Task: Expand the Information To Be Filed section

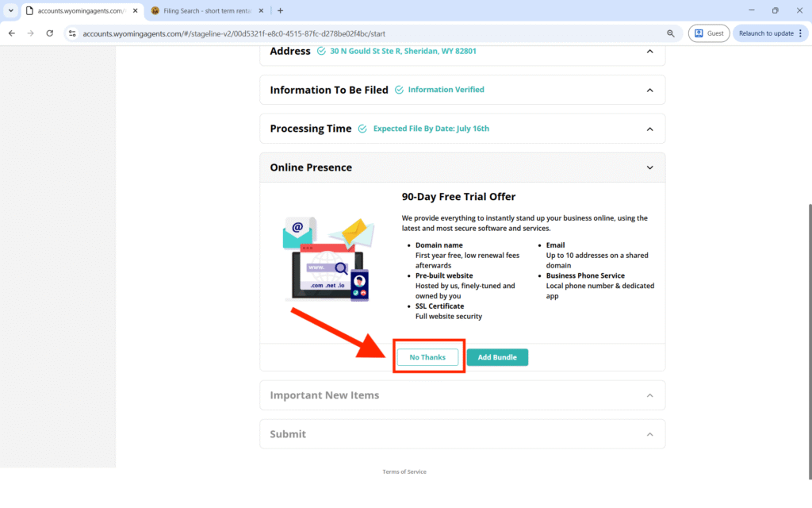Action: [x=649, y=90]
